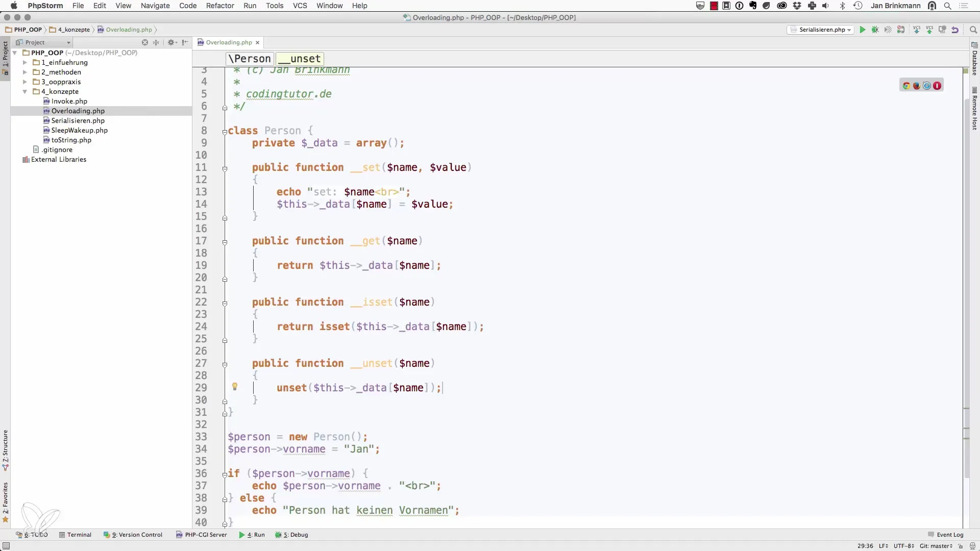Open Search Everywhere magnifier in toolbar
This screenshot has width=980, height=551.
(x=973, y=30)
